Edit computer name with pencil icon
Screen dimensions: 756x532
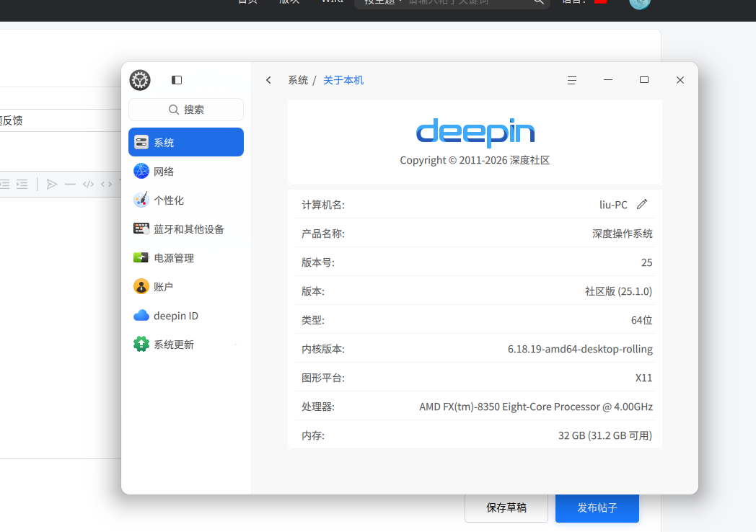tap(642, 204)
